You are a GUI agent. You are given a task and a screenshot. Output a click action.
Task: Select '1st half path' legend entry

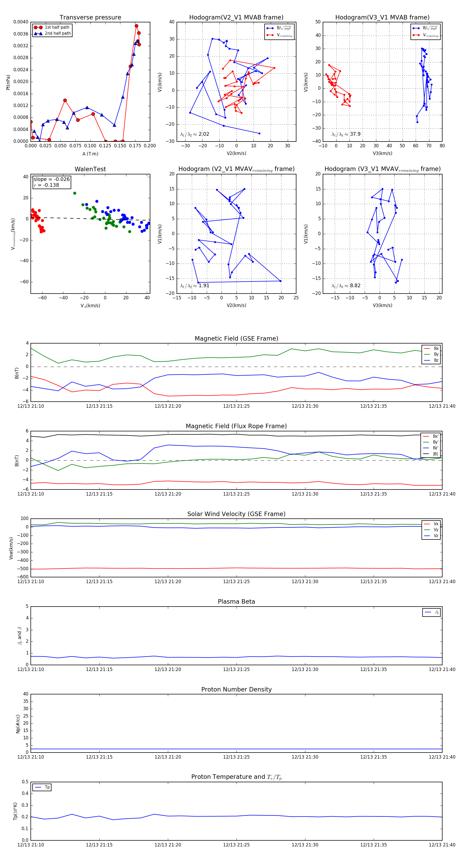tap(52, 27)
